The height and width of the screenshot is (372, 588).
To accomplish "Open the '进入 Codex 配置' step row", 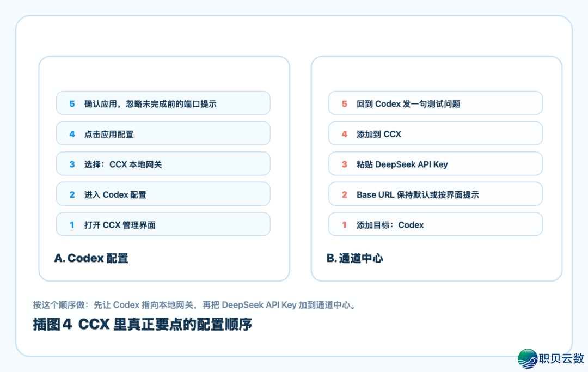I will click(163, 194).
